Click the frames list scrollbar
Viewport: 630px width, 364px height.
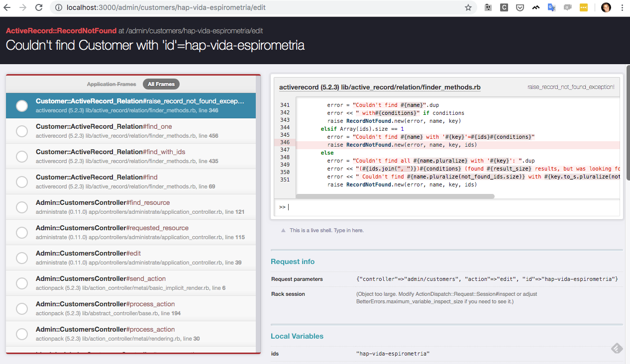[258, 214]
